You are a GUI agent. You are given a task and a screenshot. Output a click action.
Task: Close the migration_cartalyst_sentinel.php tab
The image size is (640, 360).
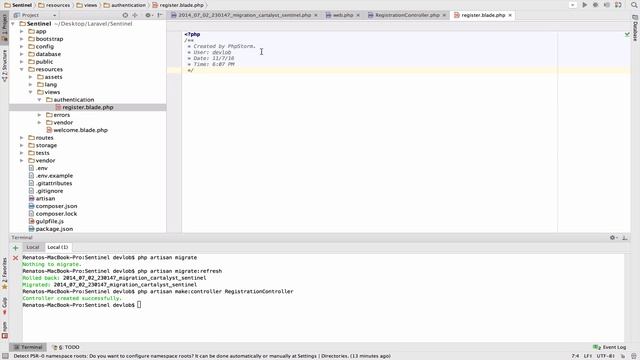pos(316,15)
